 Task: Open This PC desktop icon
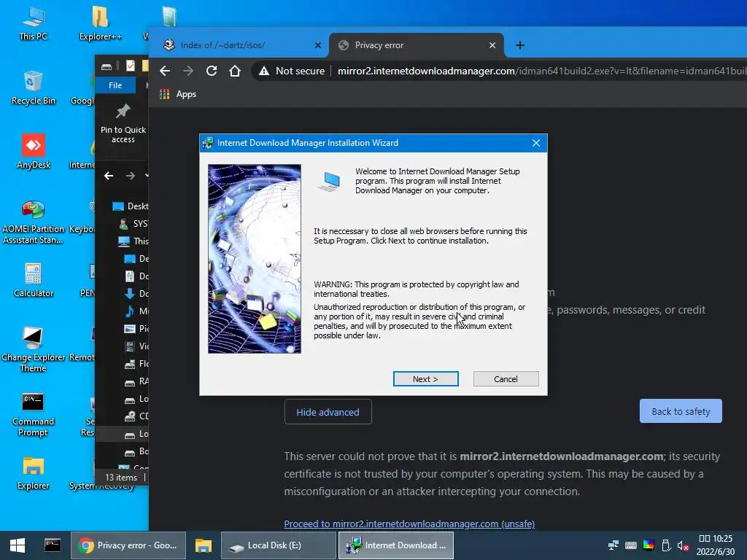click(34, 24)
